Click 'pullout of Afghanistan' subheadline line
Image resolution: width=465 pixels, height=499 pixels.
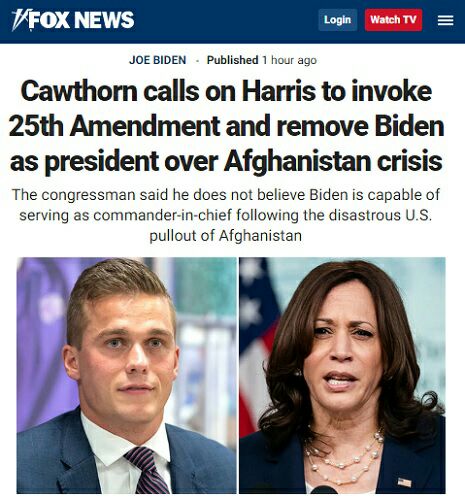(x=226, y=236)
